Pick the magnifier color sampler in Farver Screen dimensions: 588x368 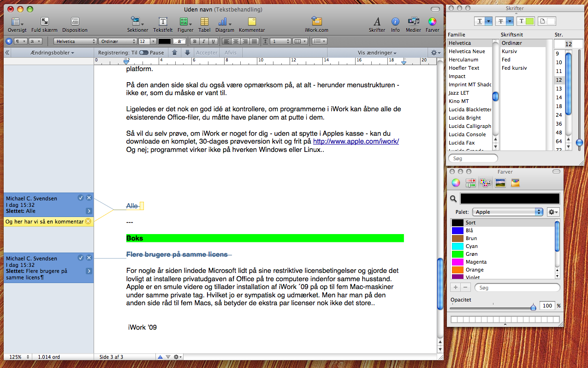pos(453,199)
